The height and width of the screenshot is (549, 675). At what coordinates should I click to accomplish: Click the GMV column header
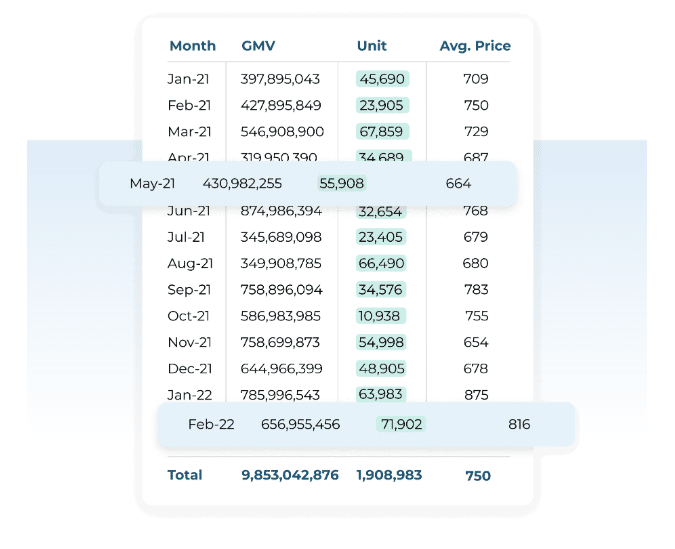(258, 46)
